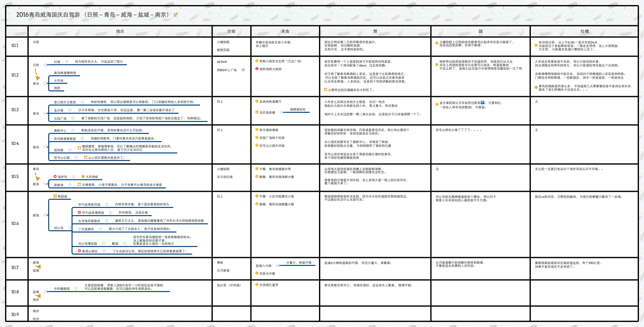Image resolution: width=644 pixels, height=327 pixels.
Task: Click the crying face beside 大风停航
Action: click(x=83, y=177)
